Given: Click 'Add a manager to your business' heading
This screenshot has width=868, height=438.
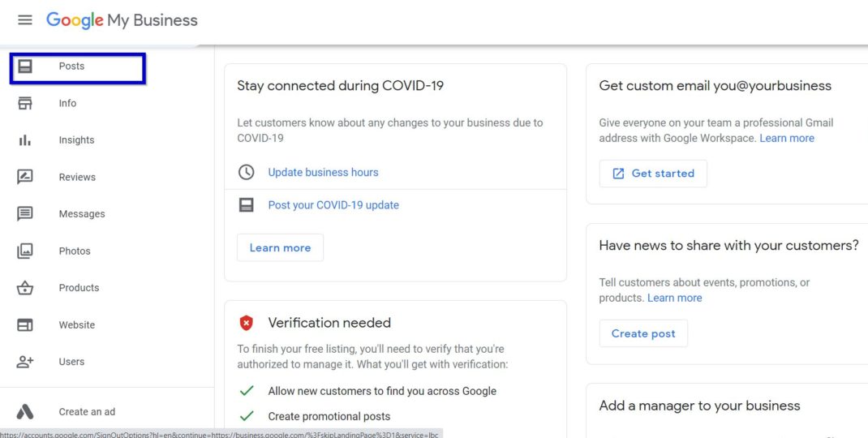Looking at the screenshot, I should click(700, 406).
